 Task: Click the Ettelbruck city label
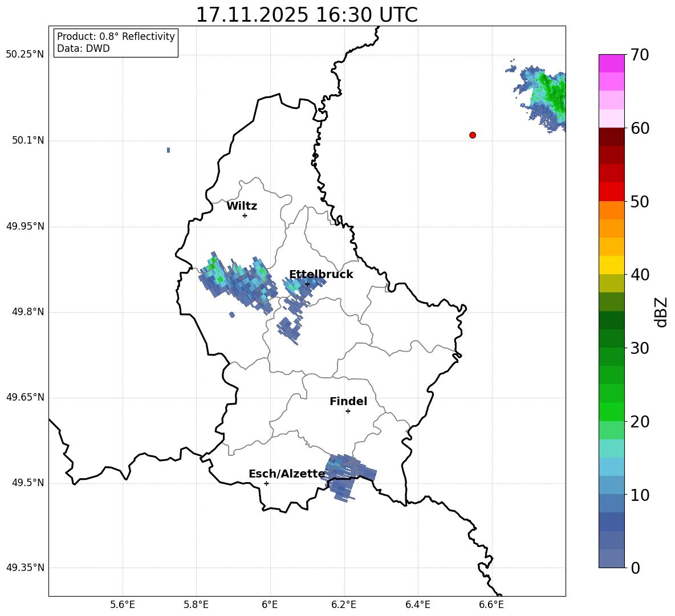[321, 275]
